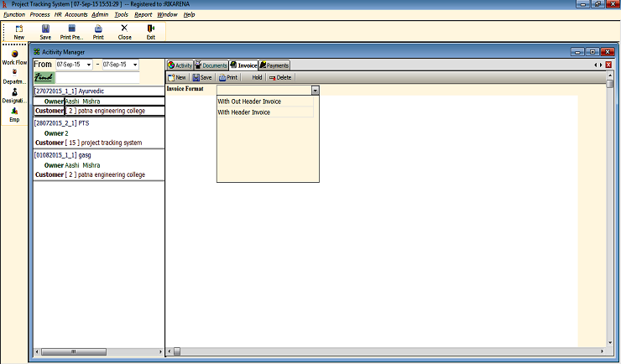Click the Print Preview toolbar icon
621x364 pixels.
(71, 31)
